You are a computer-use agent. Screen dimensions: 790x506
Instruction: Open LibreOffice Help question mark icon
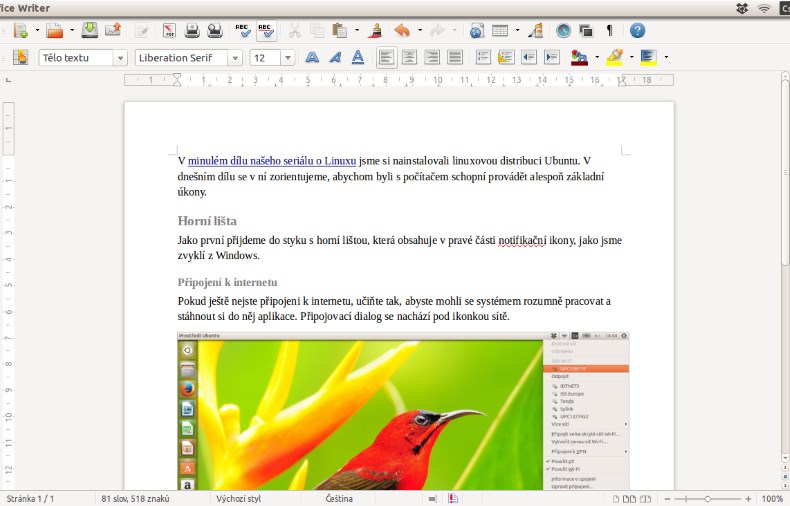tap(637, 31)
